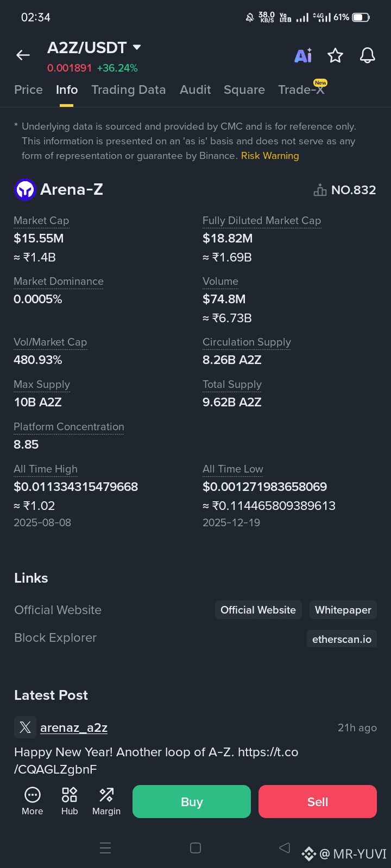391x868 pixels.
Task: Open the AI assistant icon
Action: pos(303,55)
